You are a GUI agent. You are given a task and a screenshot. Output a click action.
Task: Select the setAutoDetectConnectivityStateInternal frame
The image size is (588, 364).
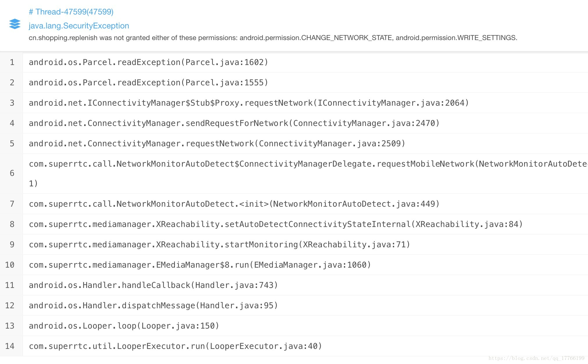click(275, 224)
